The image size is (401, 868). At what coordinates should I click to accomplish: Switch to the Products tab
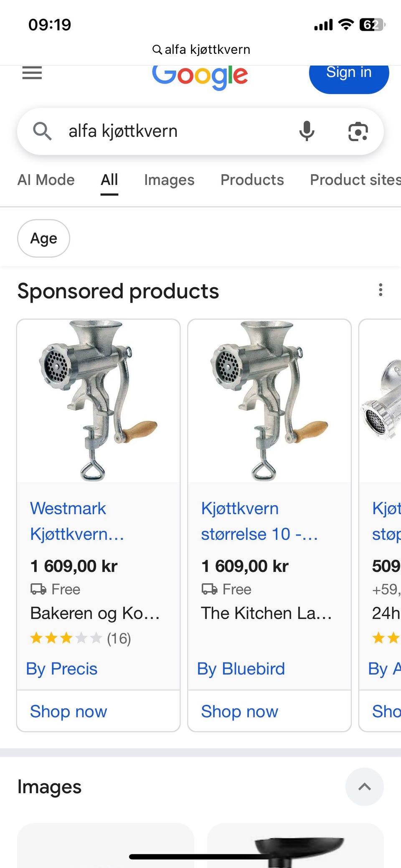[252, 180]
